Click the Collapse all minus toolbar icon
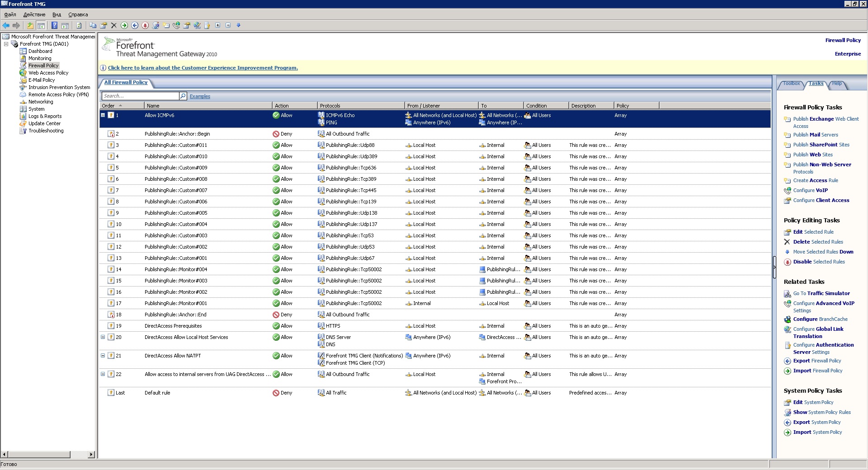 click(228, 25)
